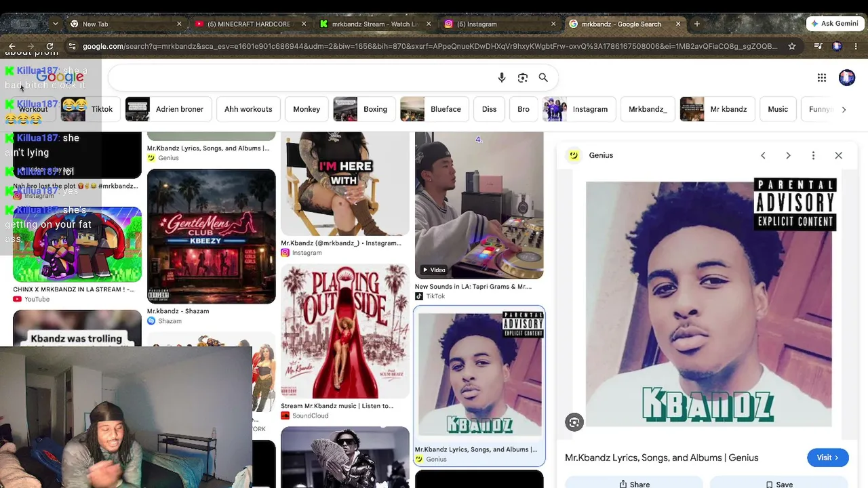Click the magnifying glass search icon
Image resolution: width=868 pixels, height=488 pixels.
pyautogui.click(x=543, y=78)
